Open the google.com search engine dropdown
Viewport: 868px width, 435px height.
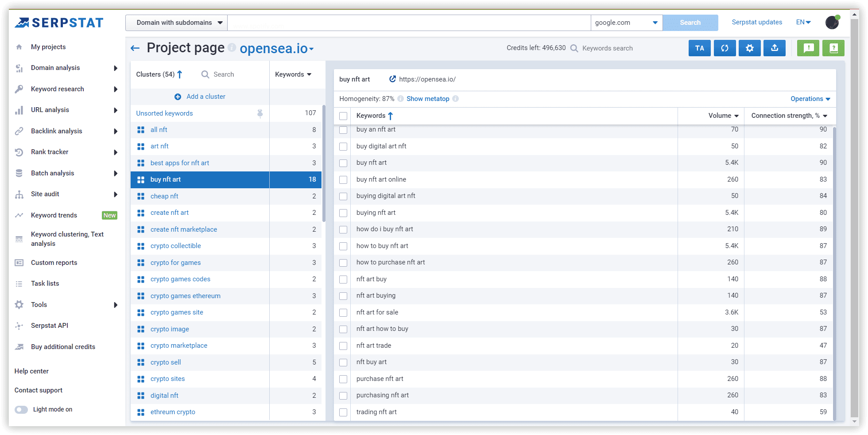point(627,23)
